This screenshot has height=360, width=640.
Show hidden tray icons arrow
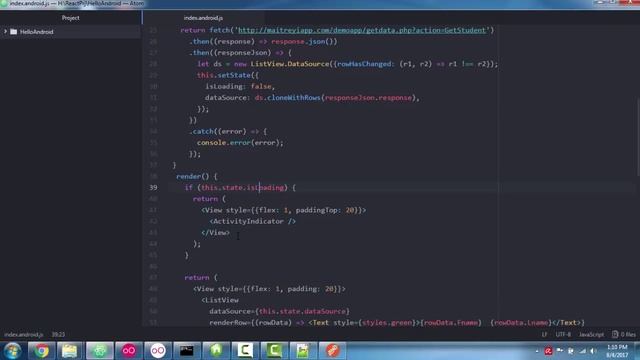coord(537,351)
